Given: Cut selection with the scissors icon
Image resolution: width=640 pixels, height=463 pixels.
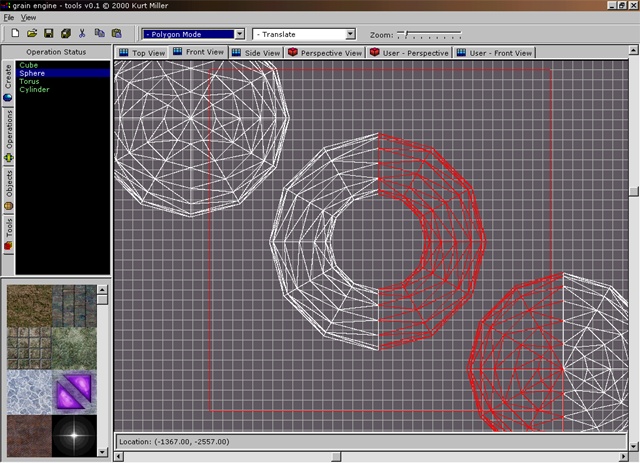Looking at the screenshot, I should (82, 33).
